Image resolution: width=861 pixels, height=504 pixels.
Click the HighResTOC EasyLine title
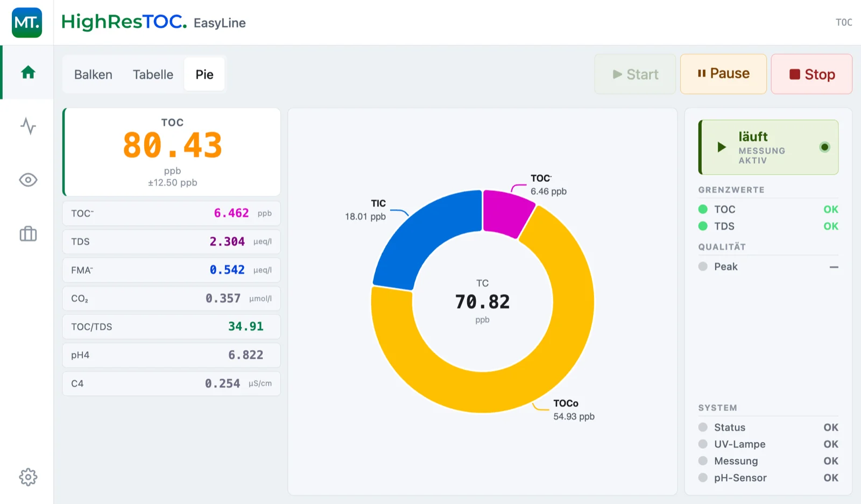click(x=153, y=22)
